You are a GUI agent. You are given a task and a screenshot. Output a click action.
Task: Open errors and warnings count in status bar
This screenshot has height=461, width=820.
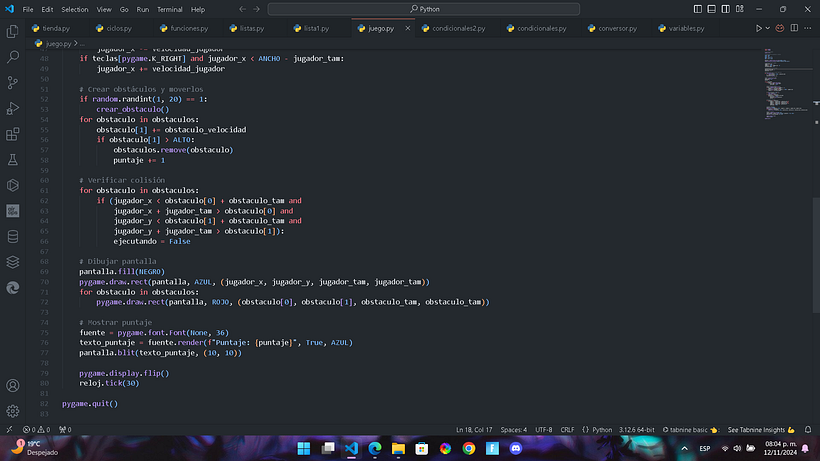pyautogui.click(x=37, y=430)
